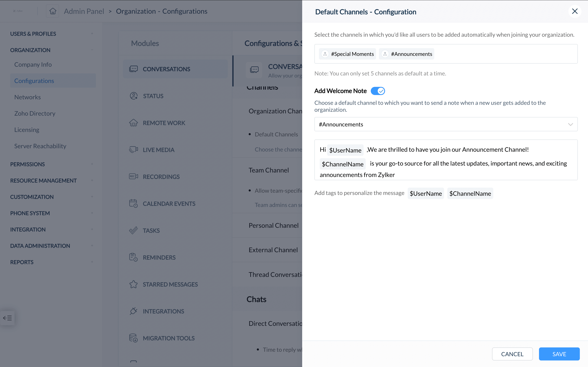Click the SAVE button
Screen dimensions: 588x367
(x=559, y=354)
